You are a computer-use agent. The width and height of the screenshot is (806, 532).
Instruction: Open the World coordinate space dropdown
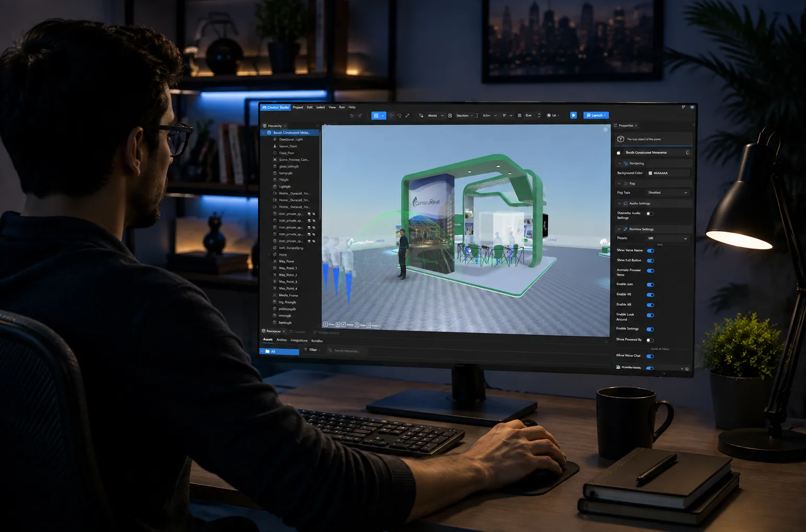pos(436,115)
